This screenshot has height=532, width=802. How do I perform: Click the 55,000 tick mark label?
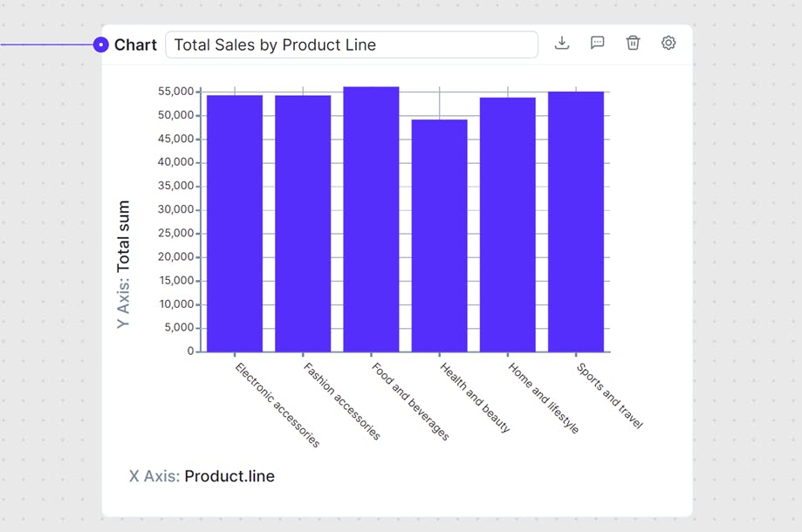(176, 90)
